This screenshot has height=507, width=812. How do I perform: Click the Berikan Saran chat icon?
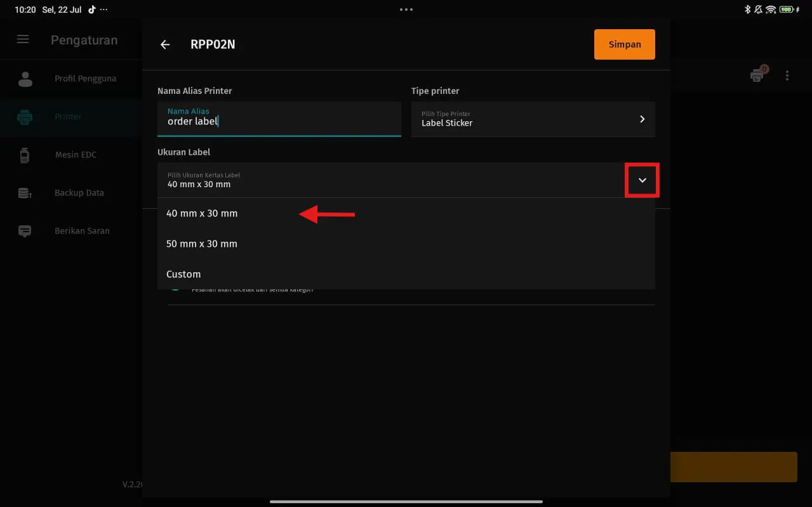coord(25,231)
